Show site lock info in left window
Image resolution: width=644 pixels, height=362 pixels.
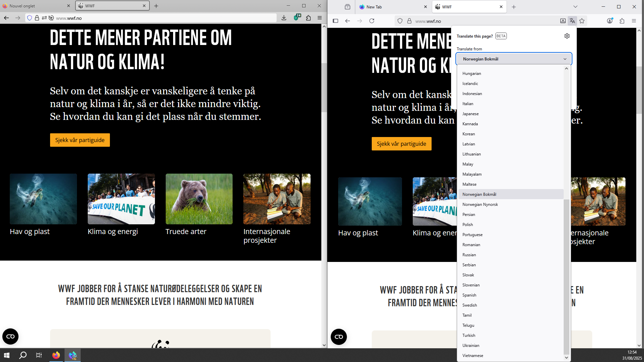click(x=37, y=18)
